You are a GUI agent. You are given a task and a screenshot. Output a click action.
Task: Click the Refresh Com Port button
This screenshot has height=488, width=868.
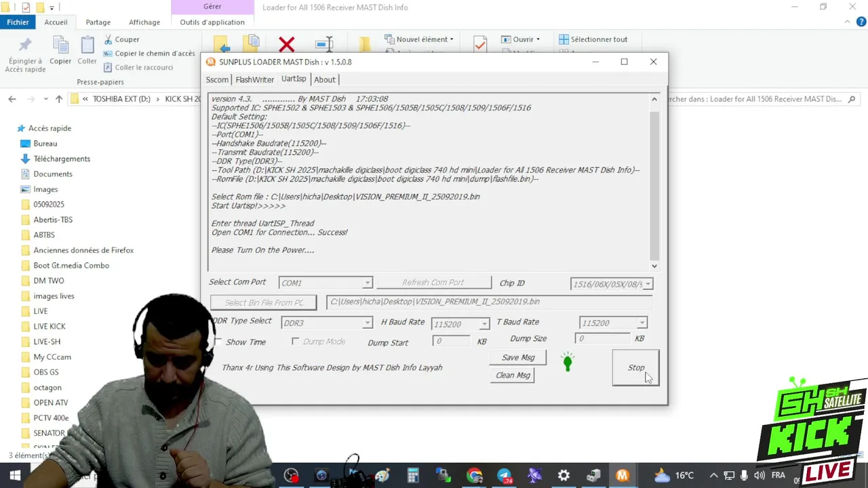pos(433,282)
